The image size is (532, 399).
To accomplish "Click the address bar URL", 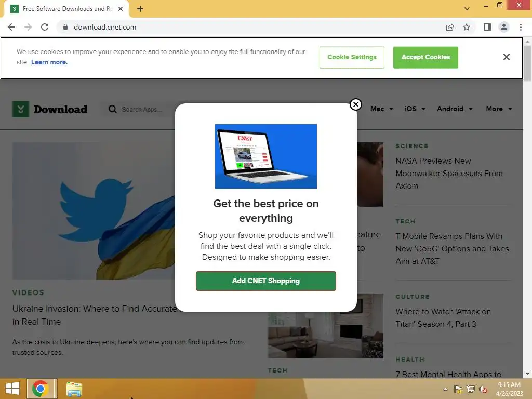I will (x=105, y=27).
